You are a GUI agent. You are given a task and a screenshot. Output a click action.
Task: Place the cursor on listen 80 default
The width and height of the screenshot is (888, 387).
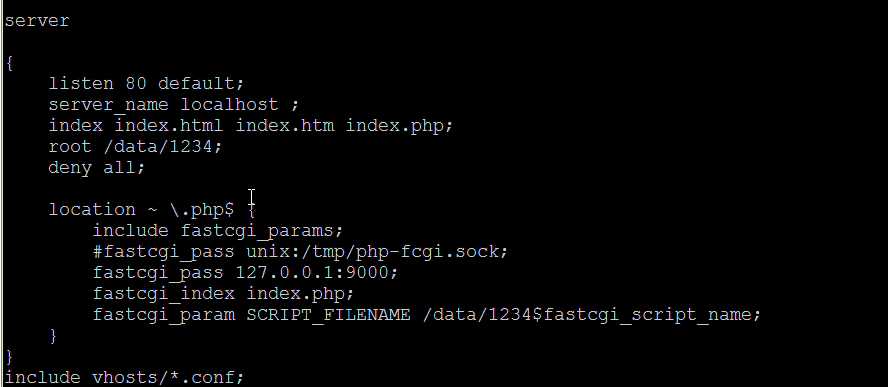[146, 84]
